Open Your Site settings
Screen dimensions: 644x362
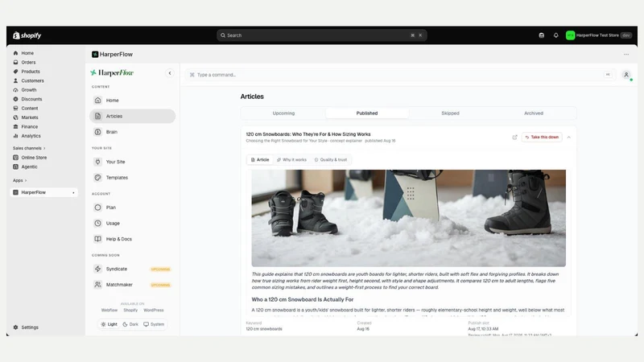[x=132, y=162]
